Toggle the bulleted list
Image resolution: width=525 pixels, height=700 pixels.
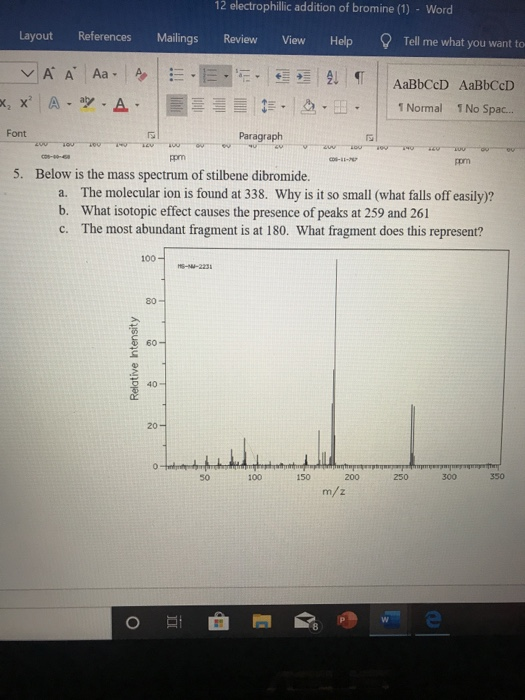coord(176,75)
